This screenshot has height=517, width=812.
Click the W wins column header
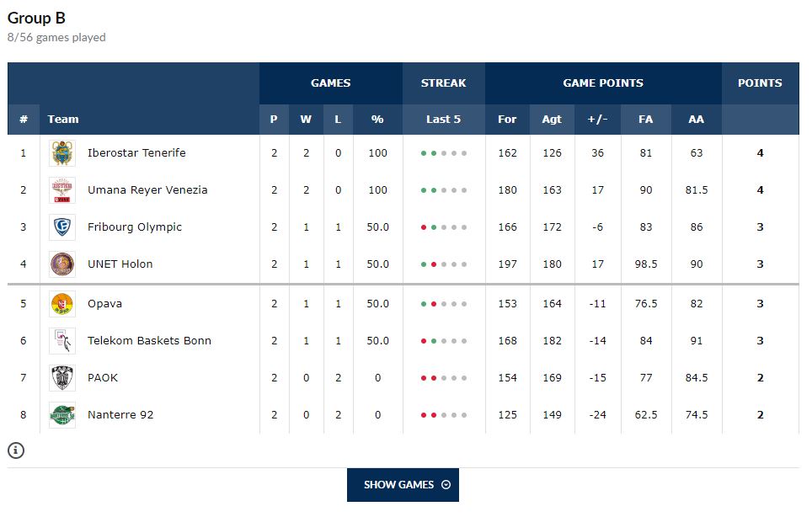click(306, 120)
